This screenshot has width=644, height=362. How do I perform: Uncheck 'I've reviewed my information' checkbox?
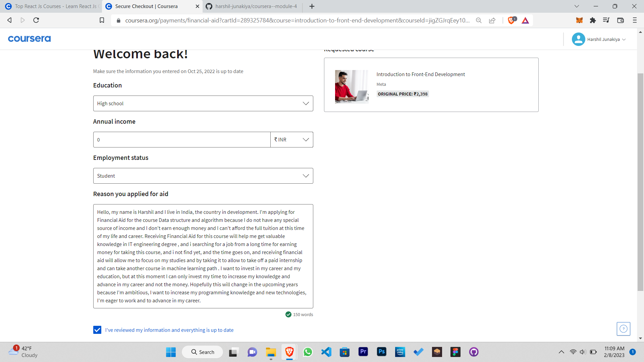pos(97,330)
